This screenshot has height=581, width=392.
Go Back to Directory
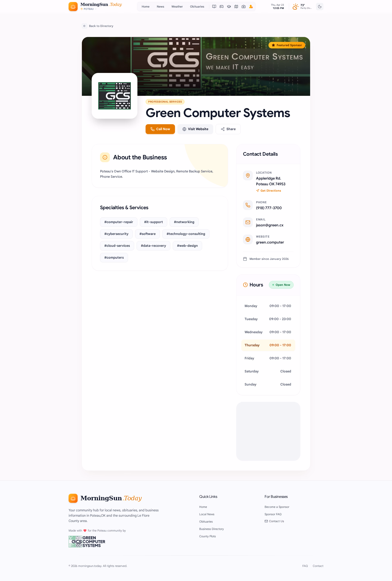tap(98, 26)
